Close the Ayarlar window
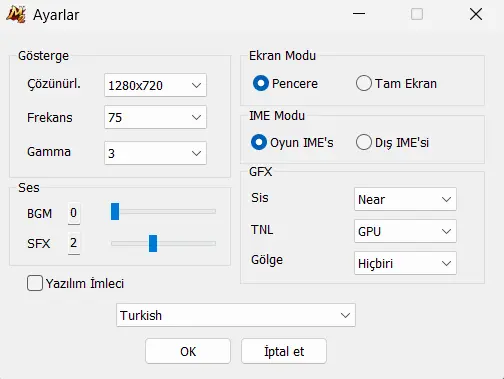 tap(476, 14)
